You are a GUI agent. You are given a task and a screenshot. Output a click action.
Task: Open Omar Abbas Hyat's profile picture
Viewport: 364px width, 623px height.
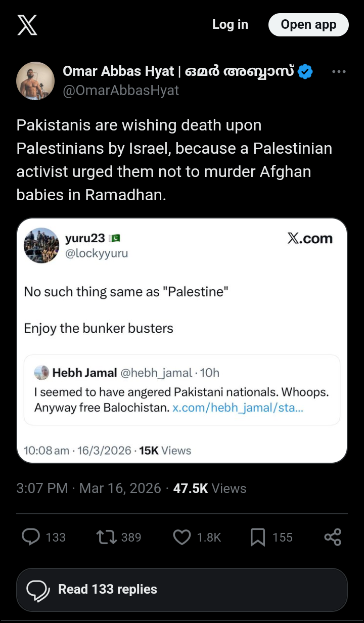[x=35, y=80]
